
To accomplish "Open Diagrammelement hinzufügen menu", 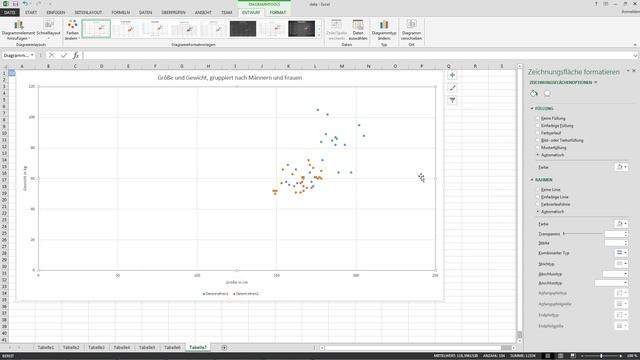I will tap(18, 29).
